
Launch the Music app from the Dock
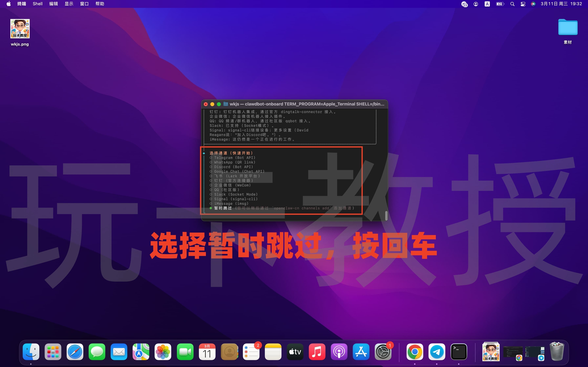pyautogui.click(x=317, y=351)
